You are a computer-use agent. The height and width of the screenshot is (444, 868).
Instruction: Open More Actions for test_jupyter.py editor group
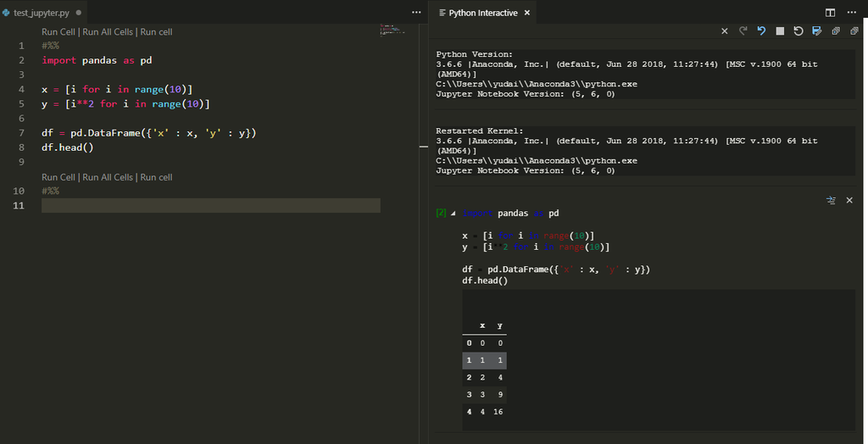416,12
